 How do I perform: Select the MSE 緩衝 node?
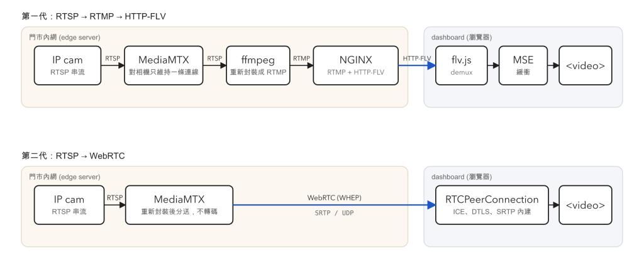click(x=523, y=65)
